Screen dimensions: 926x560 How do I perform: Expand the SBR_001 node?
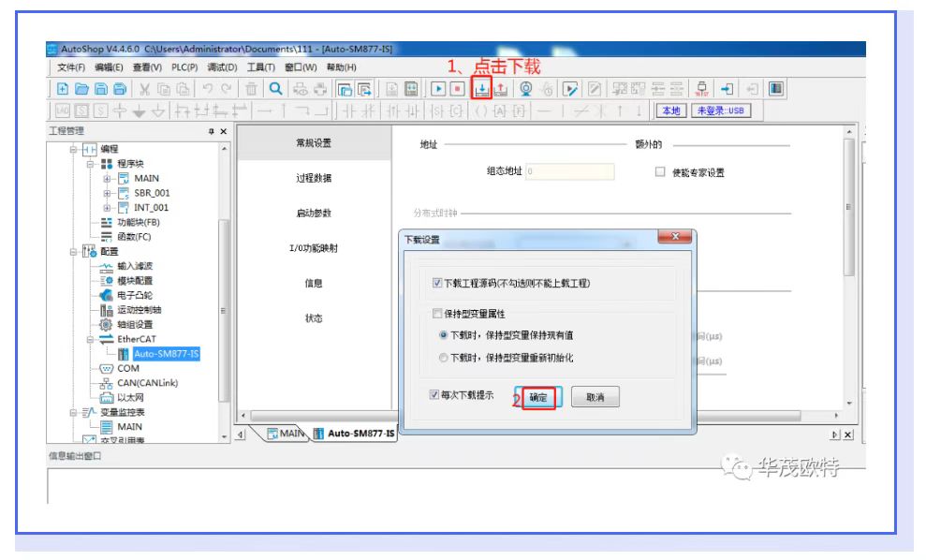(107, 193)
